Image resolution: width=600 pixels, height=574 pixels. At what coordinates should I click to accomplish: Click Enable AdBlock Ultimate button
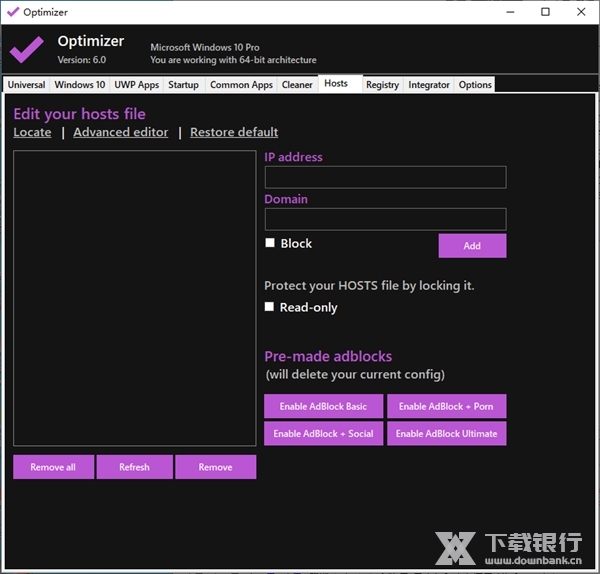(x=446, y=434)
